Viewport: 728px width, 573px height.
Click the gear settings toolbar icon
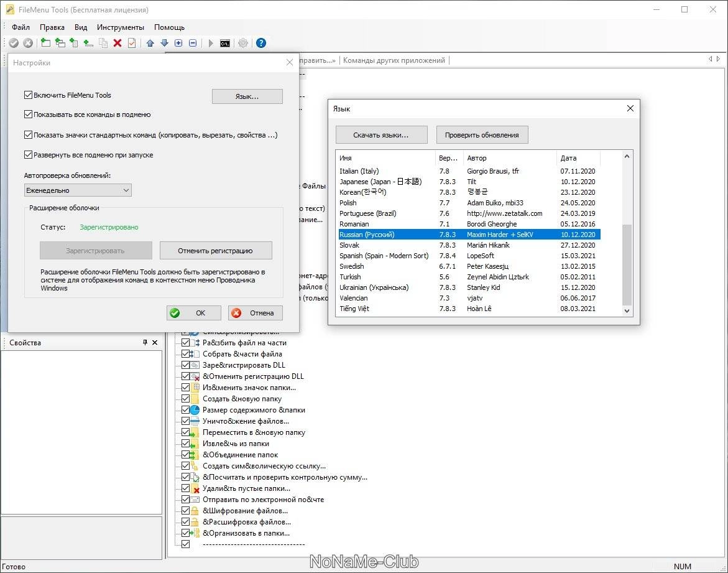(243, 43)
